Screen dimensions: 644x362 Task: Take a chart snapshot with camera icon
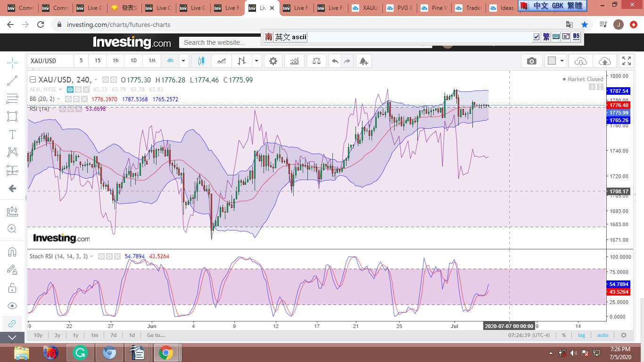click(x=531, y=61)
